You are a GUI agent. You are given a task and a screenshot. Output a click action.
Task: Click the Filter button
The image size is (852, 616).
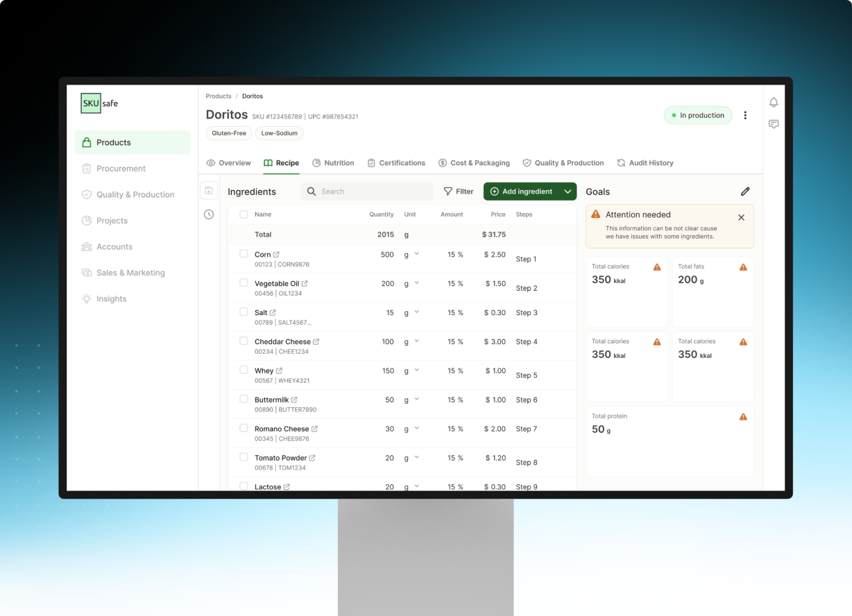pos(459,191)
